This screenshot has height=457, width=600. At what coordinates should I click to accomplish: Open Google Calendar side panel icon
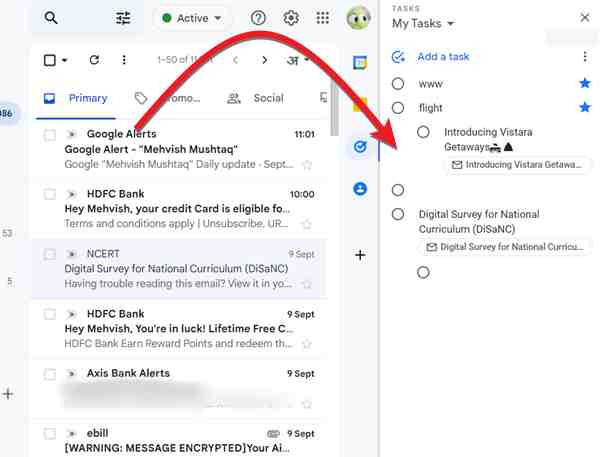pyautogui.click(x=360, y=62)
